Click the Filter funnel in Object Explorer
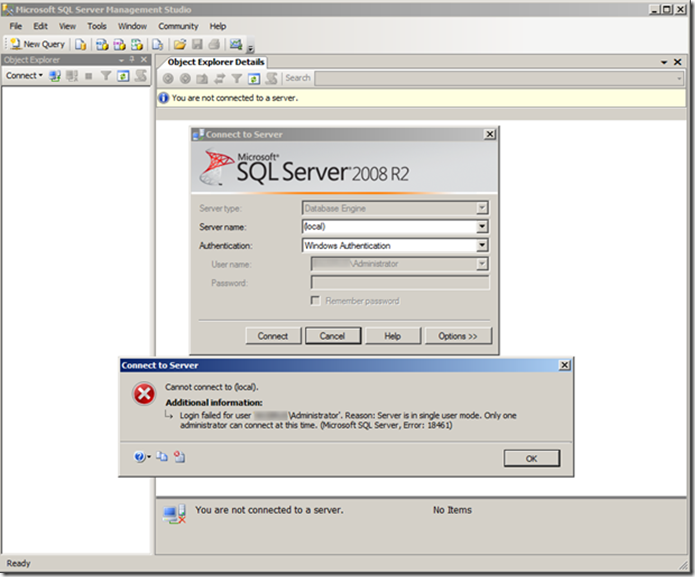 pyautogui.click(x=105, y=76)
